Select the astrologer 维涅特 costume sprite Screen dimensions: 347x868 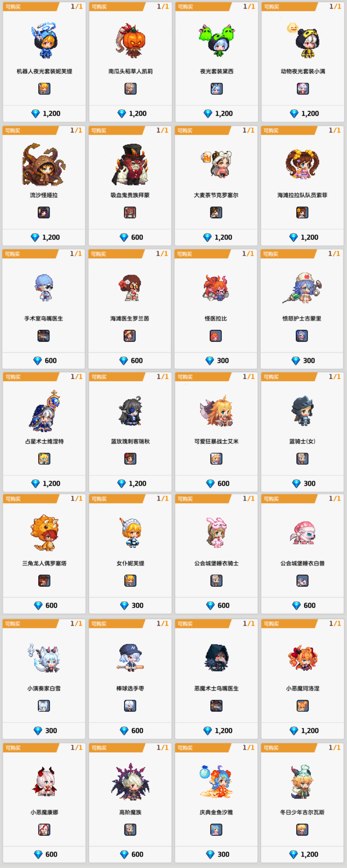(x=45, y=411)
